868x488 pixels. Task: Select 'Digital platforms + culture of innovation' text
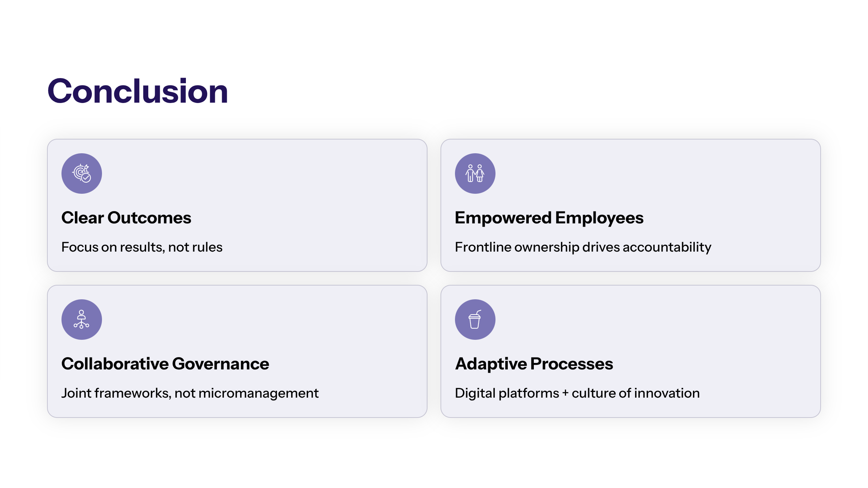pyautogui.click(x=577, y=393)
